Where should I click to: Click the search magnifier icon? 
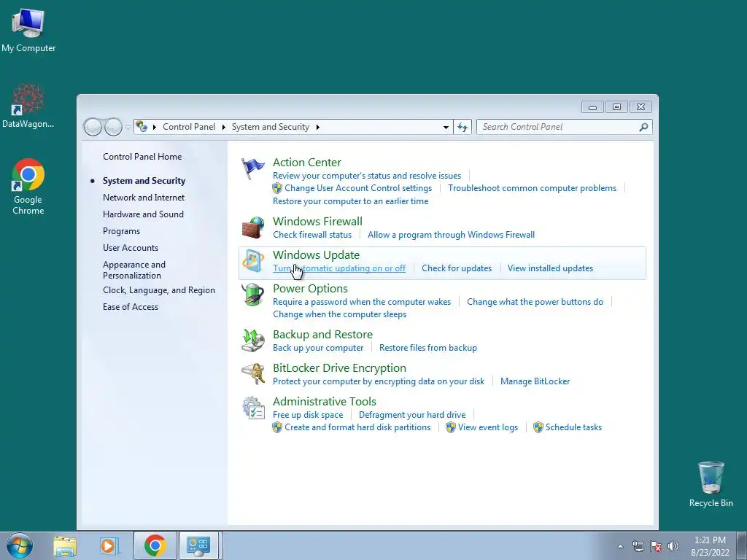643,127
